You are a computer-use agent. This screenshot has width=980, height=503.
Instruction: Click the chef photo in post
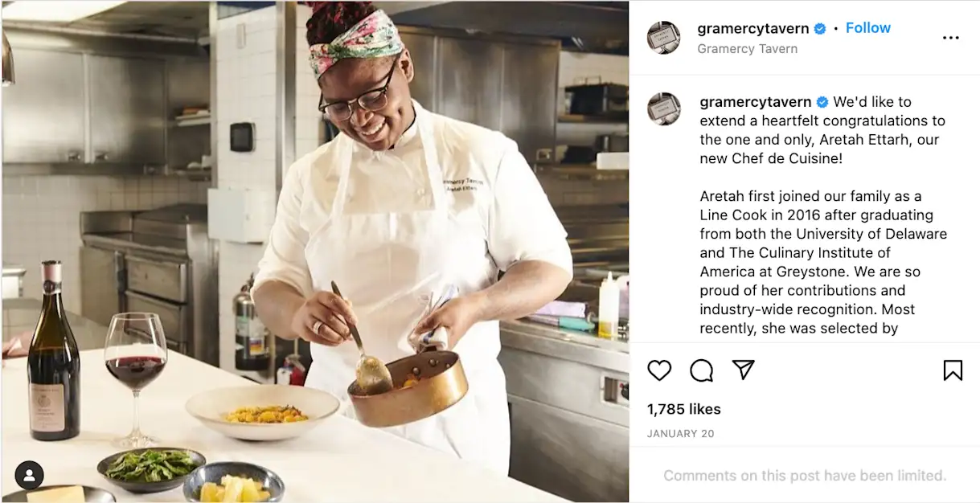[x=314, y=251]
